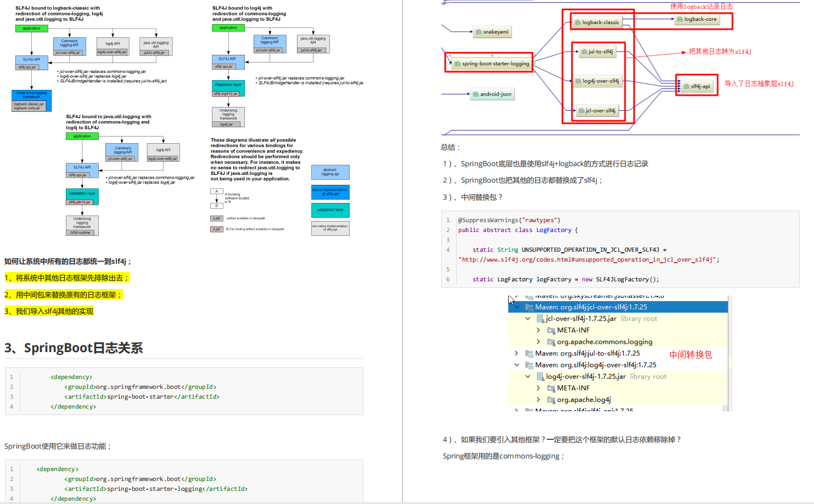814x504 pixels.
Task: Click the code line '@SuppressWarnings("rawtypes")'
Action: pyautogui.click(x=509, y=220)
